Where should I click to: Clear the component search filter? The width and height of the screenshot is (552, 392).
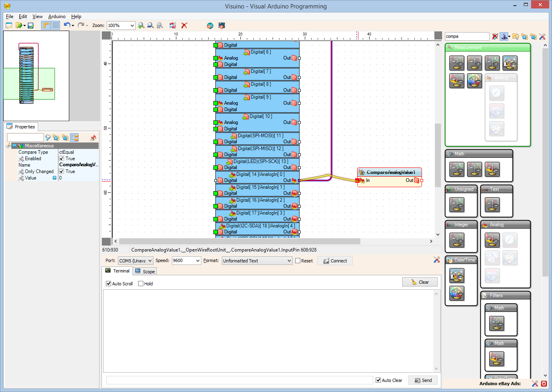coord(494,36)
